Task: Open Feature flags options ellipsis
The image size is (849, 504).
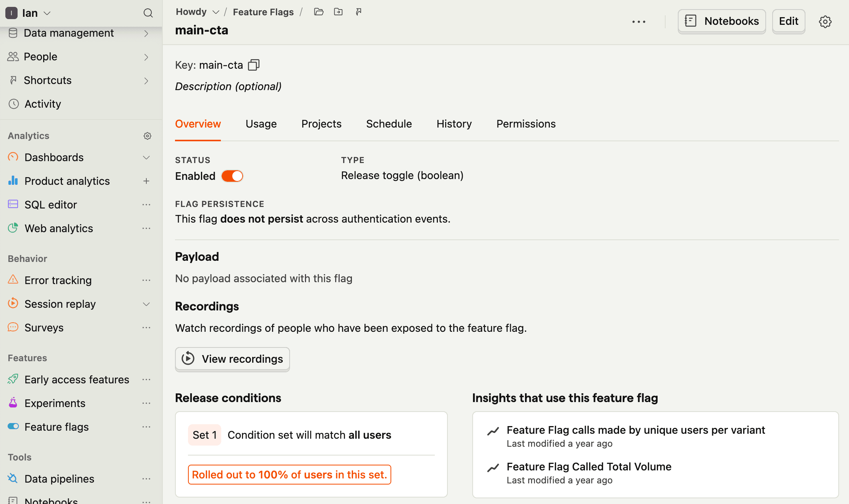Action: coord(146,427)
